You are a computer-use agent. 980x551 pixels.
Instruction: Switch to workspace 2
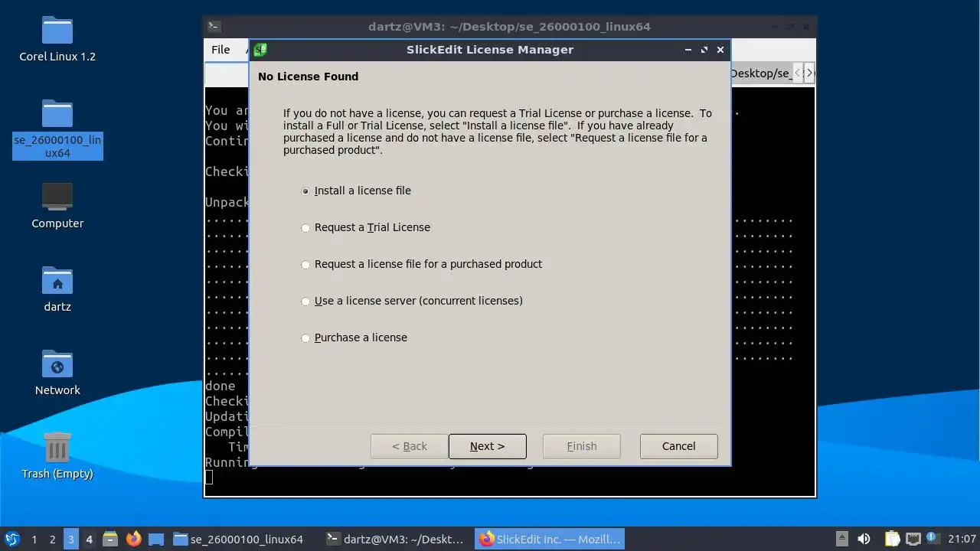(x=52, y=540)
